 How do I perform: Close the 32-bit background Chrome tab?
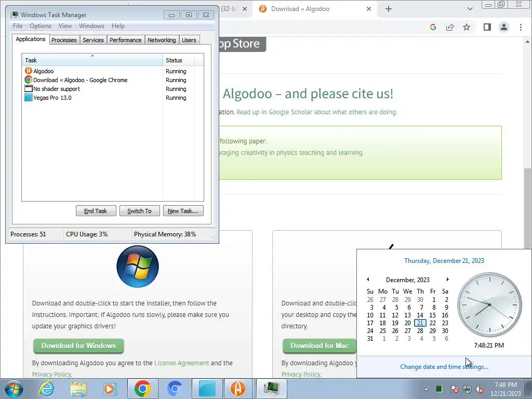click(245, 9)
